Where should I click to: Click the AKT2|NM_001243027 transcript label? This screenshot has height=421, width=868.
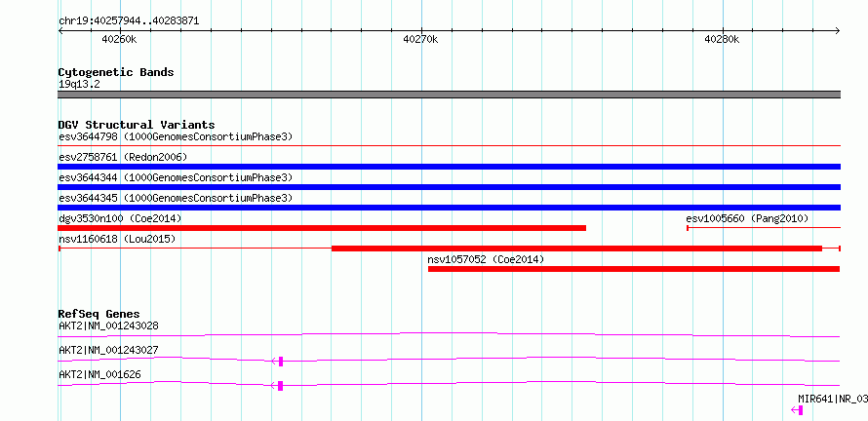108,350
